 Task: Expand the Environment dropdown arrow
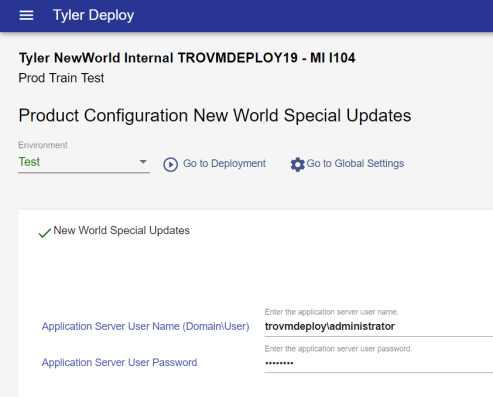143,162
